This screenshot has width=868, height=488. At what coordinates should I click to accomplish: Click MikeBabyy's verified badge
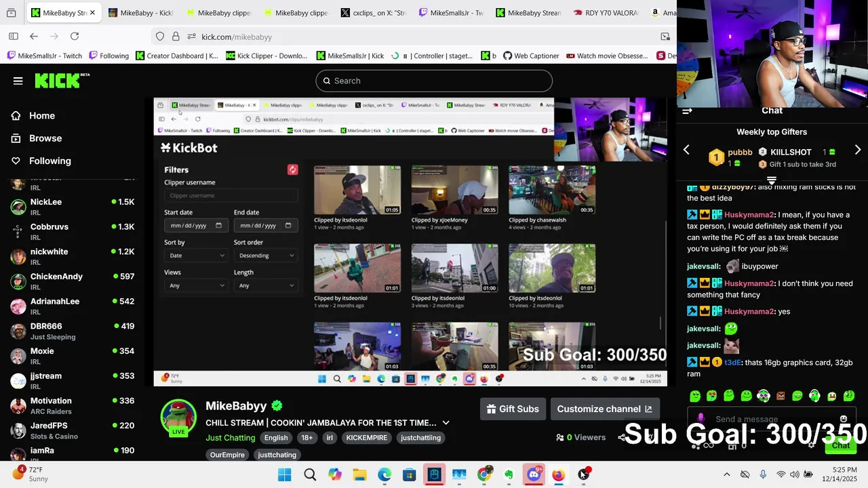point(277,406)
